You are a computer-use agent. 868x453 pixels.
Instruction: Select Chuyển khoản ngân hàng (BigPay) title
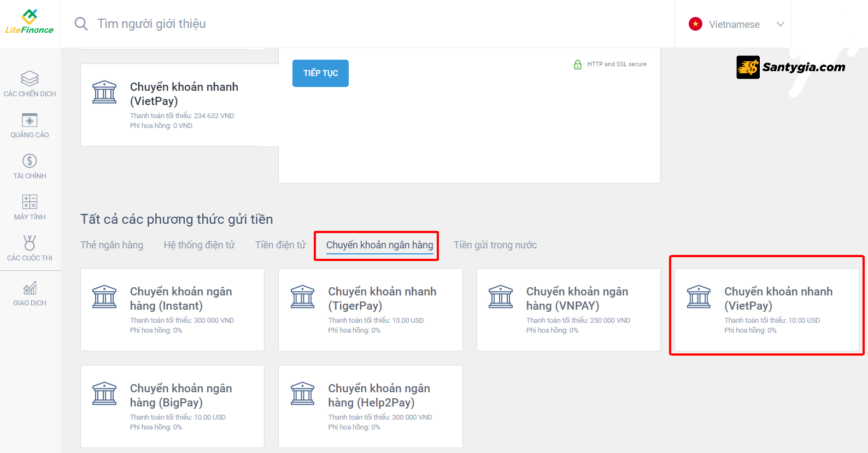181,396
